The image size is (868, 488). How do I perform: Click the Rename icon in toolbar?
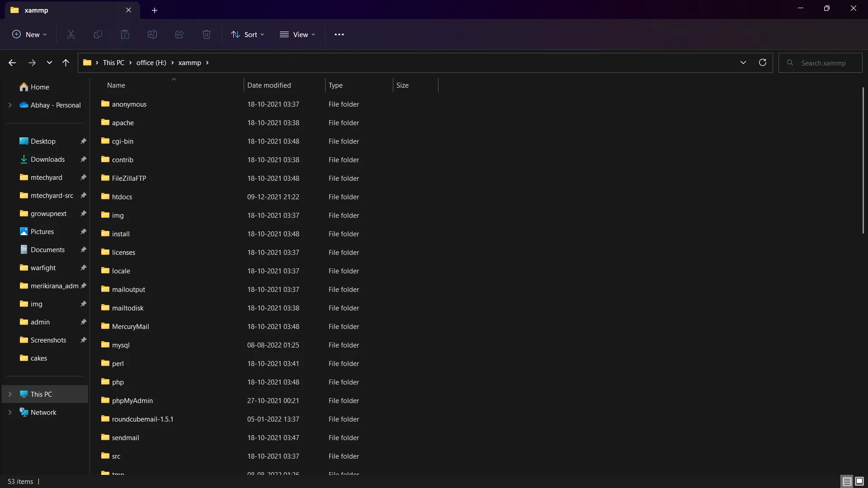[x=152, y=34]
